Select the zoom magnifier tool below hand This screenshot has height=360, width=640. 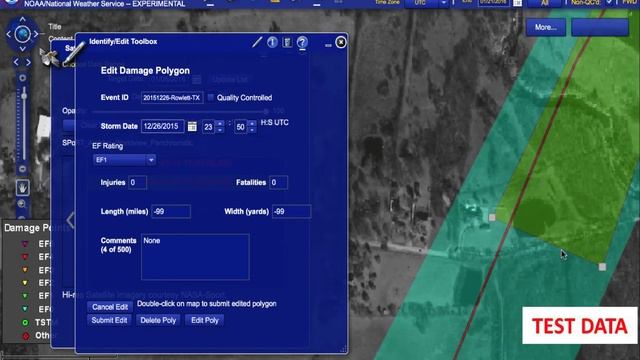(x=22, y=204)
